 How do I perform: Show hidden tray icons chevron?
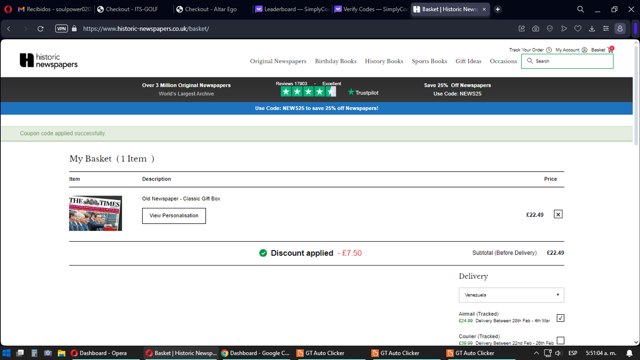pyautogui.click(x=536, y=353)
